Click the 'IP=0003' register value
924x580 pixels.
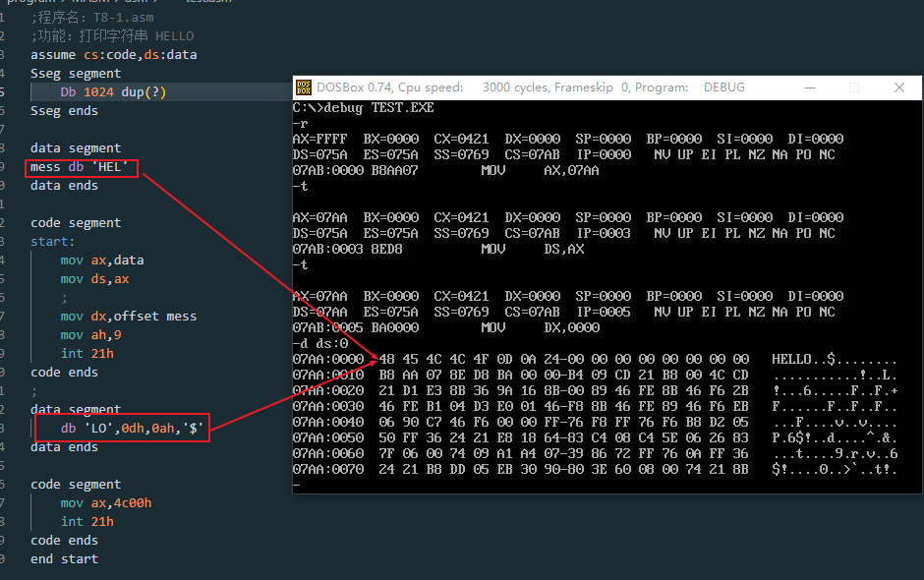[604, 233]
